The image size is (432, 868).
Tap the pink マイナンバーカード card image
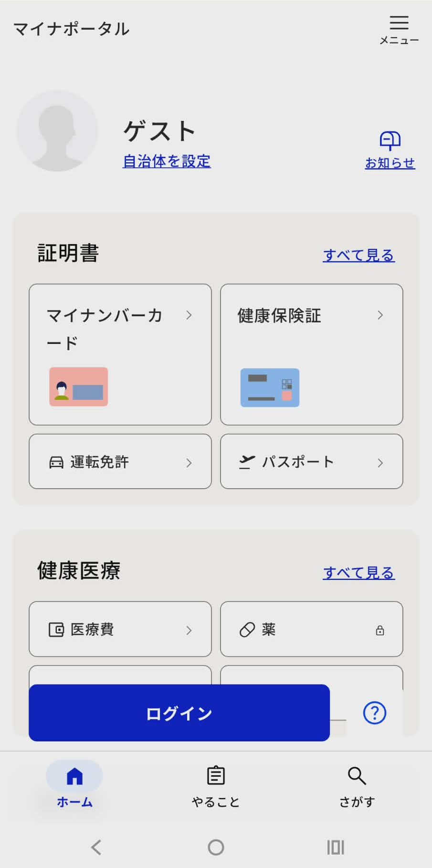click(x=79, y=386)
